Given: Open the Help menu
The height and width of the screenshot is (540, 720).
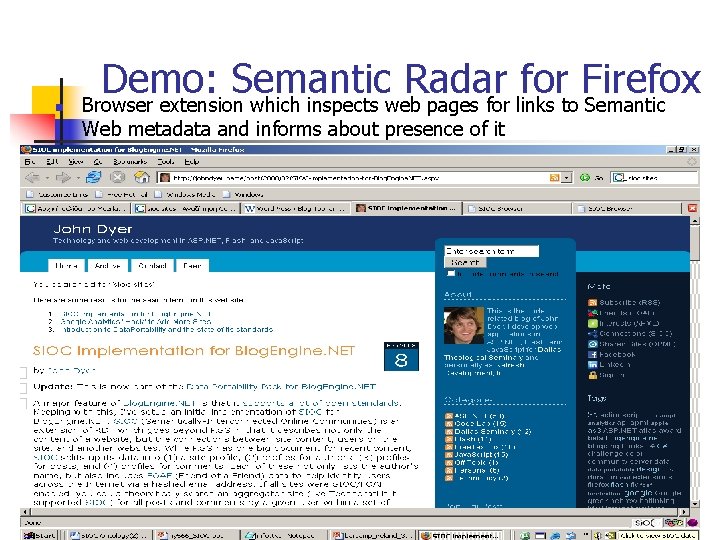Looking at the screenshot, I should (x=191, y=162).
